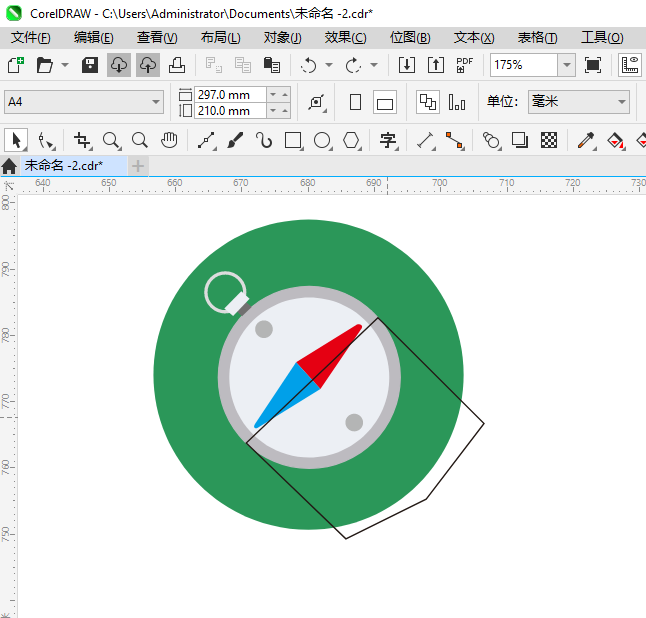Select the Crop tool
This screenshot has width=646, height=618.
pos(82,140)
